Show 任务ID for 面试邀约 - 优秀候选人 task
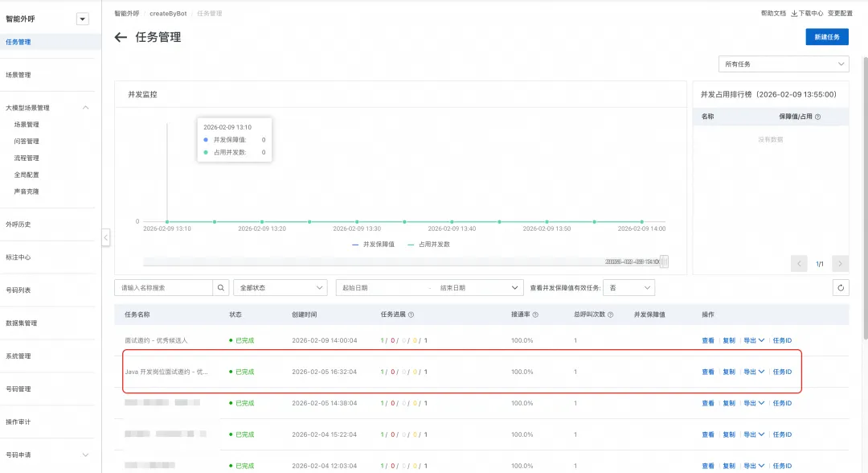This screenshot has height=473, width=868. 782,340
